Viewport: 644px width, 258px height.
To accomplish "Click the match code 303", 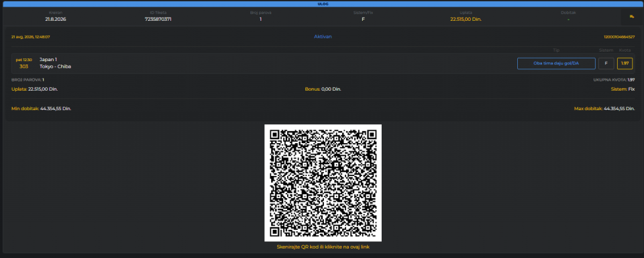I will [x=24, y=67].
